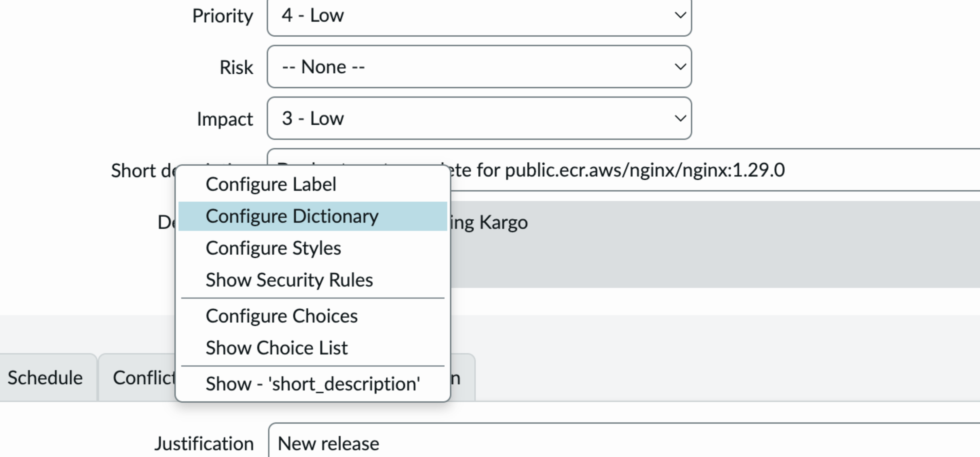Pick Show Security Rules option

click(289, 280)
